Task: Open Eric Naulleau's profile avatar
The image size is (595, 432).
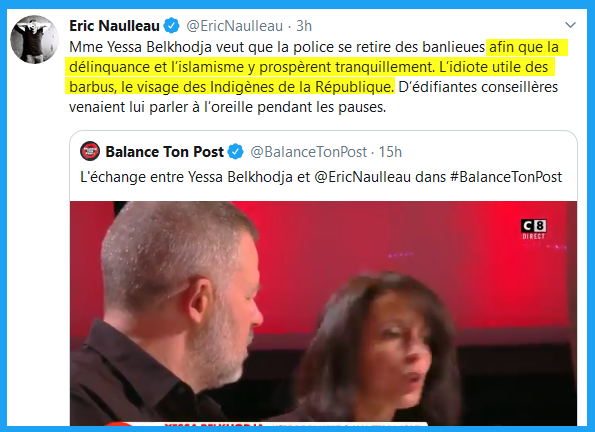Action: pyautogui.click(x=35, y=39)
